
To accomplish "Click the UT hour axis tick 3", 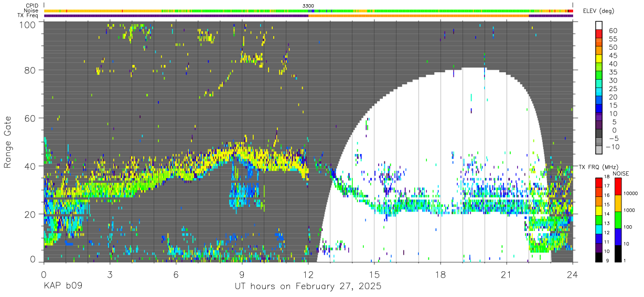I will click(110, 274).
